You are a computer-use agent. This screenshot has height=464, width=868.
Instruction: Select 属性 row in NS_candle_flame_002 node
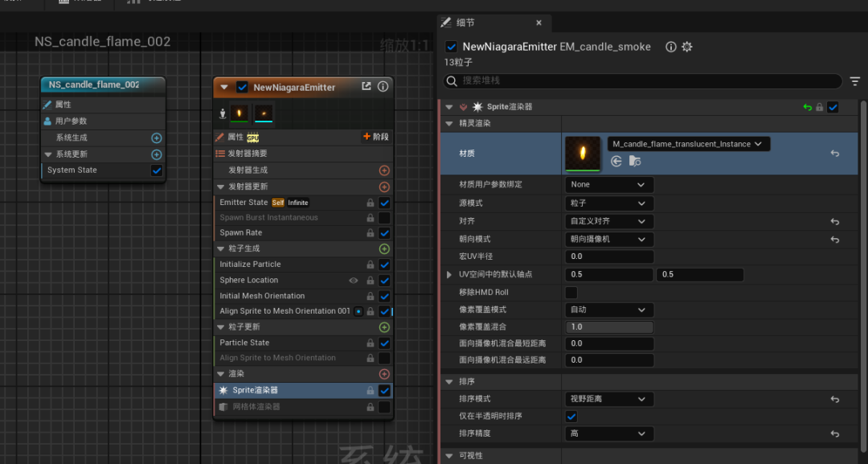pyautogui.click(x=103, y=105)
